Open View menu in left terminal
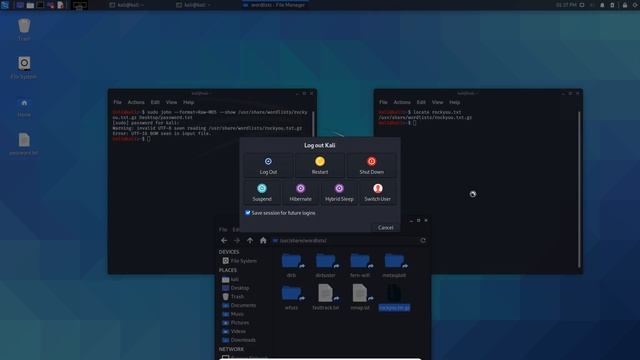Viewport: 640px width, 360px height. point(171,102)
